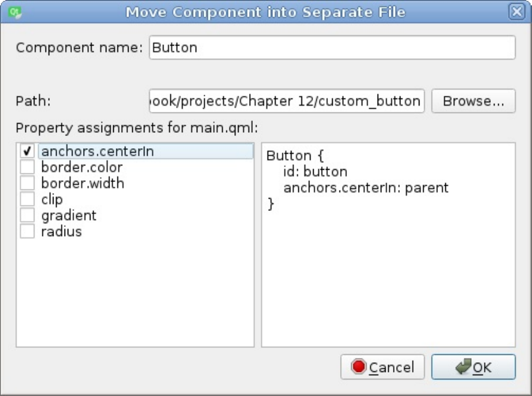
Task: Select the gradient property label
Action: [x=69, y=215]
